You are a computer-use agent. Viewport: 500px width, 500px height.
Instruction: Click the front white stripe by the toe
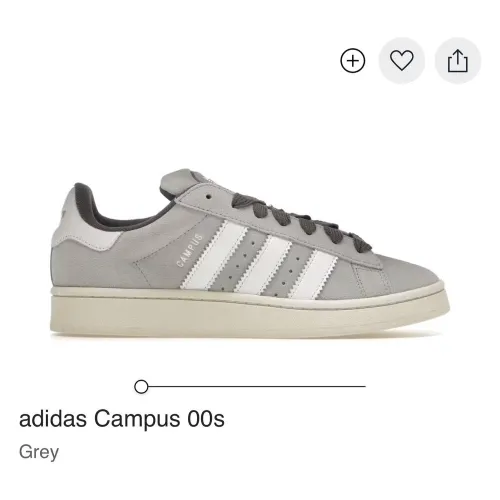click(x=313, y=275)
